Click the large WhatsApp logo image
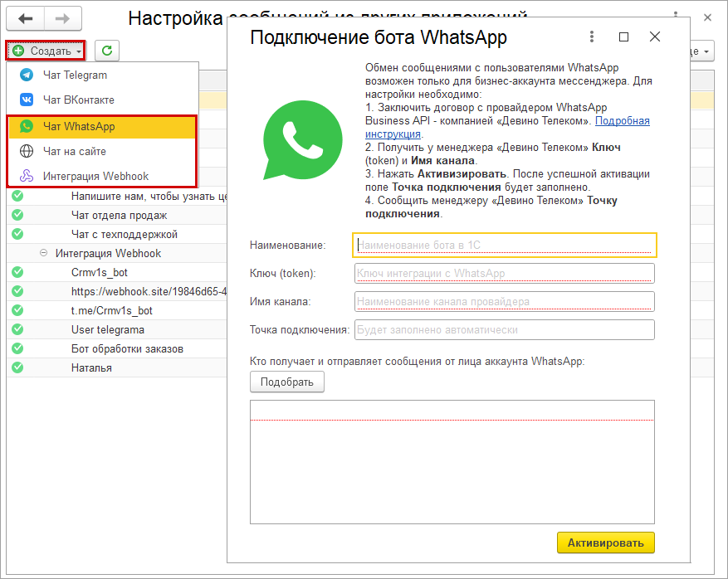This screenshot has height=579, width=728. click(302, 139)
